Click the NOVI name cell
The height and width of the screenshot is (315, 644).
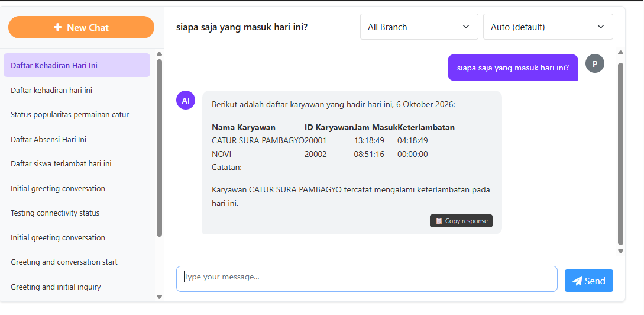point(222,154)
